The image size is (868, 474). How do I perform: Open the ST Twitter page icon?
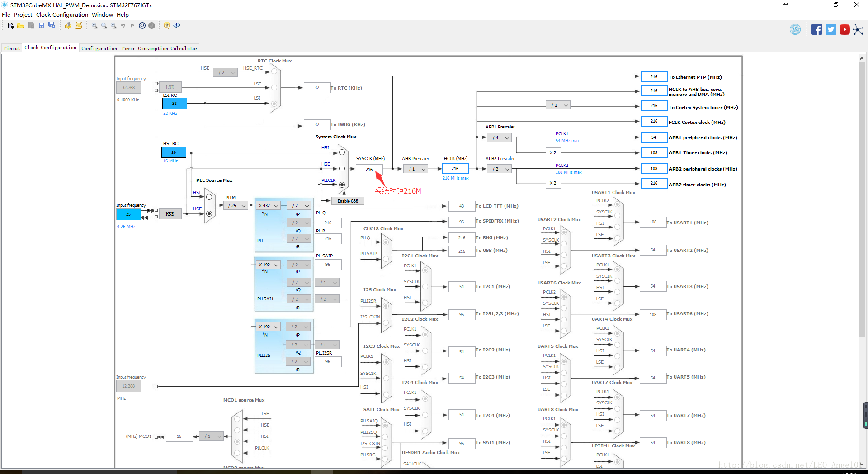831,29
